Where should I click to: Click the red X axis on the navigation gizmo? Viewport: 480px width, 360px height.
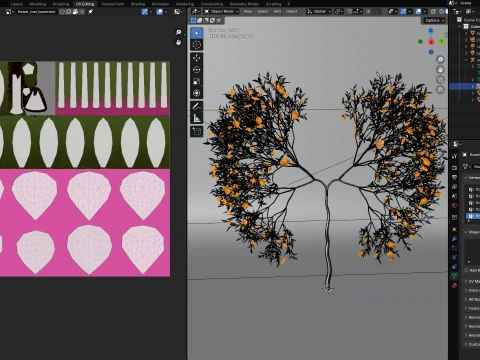(x=431, y=42)
